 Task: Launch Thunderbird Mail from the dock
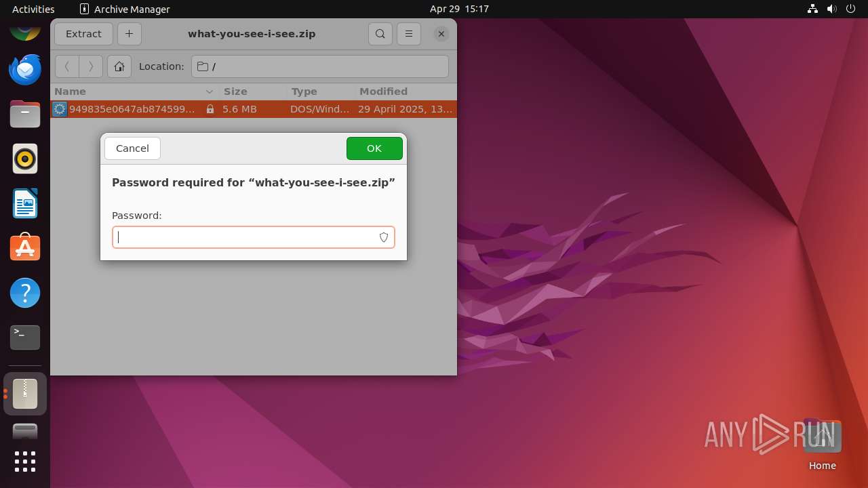coord(25,69)
